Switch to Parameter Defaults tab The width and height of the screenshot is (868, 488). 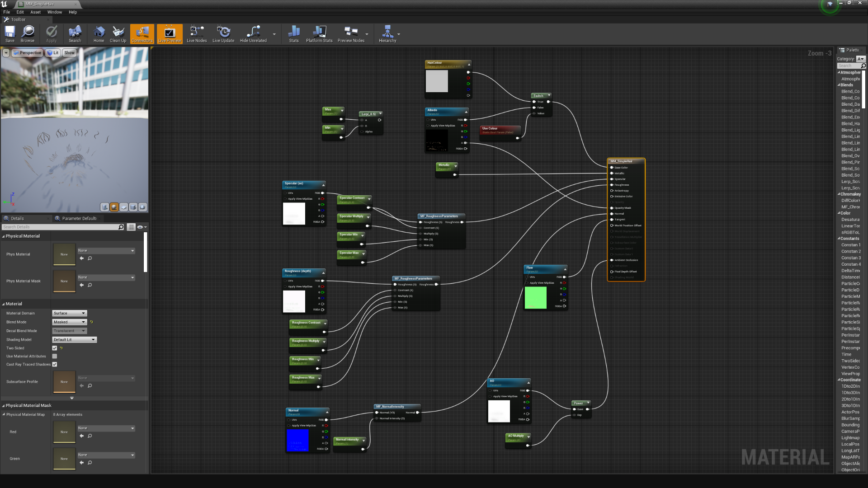click(79, 218)
